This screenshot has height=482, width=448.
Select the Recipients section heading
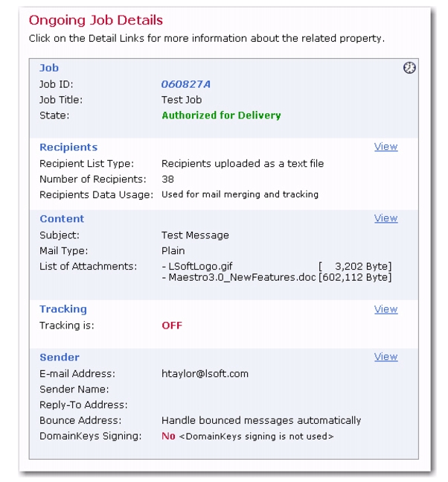tap(68, 148)
